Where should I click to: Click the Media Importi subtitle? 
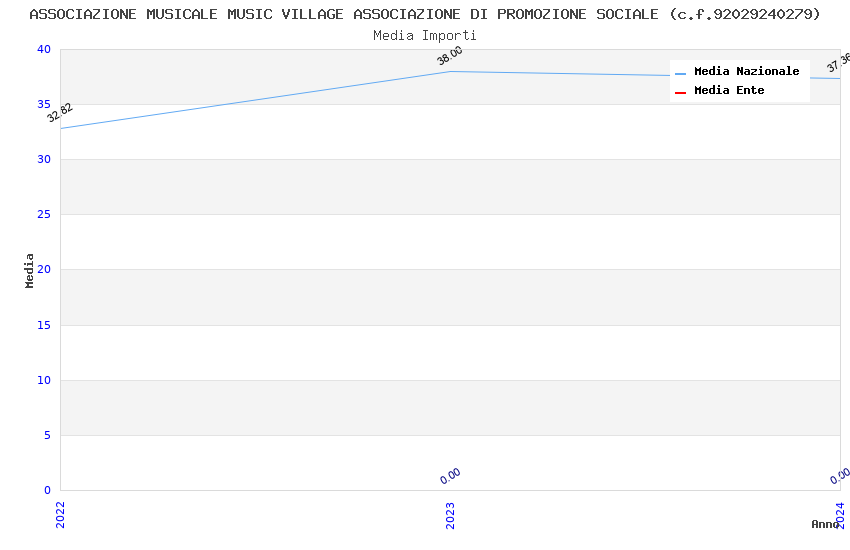click(425, 36)
